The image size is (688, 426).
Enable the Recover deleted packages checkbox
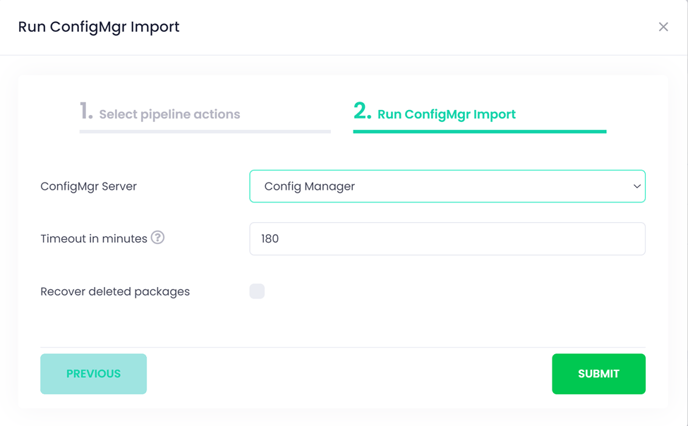[257, 291]
